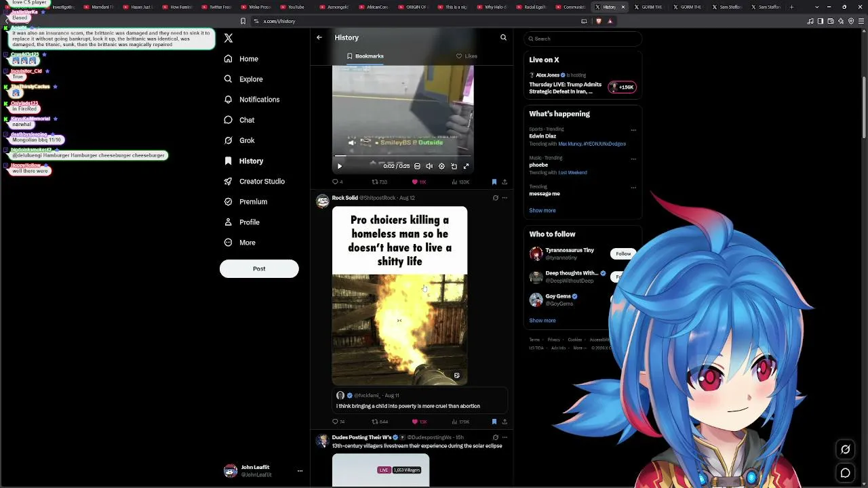Switch to the Bookmarks tab
The width and height of the screenshot is (868, 488).
(x=365, y=56)
